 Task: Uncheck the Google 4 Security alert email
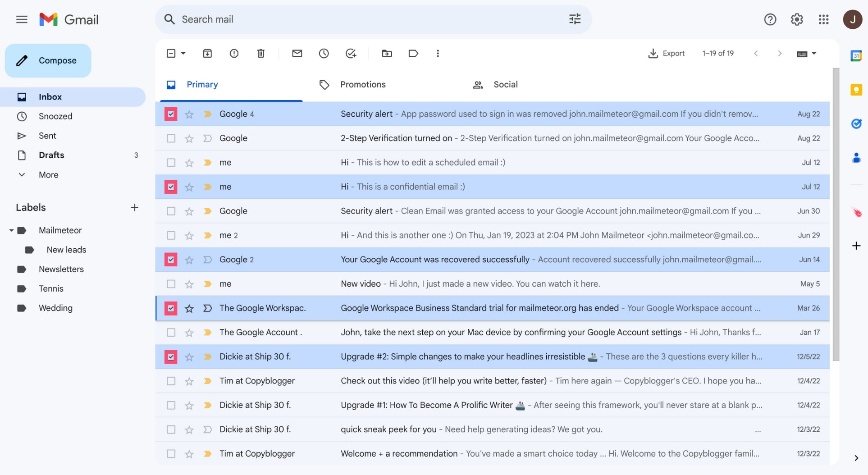click(x=170, y=114)
